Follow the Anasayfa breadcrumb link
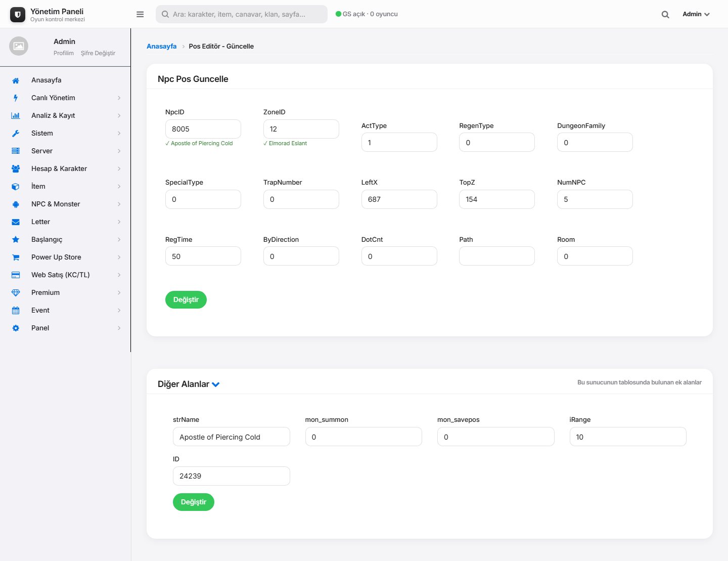Image resolution: width=728 pixels, height=561 pixels. (162, 46)
